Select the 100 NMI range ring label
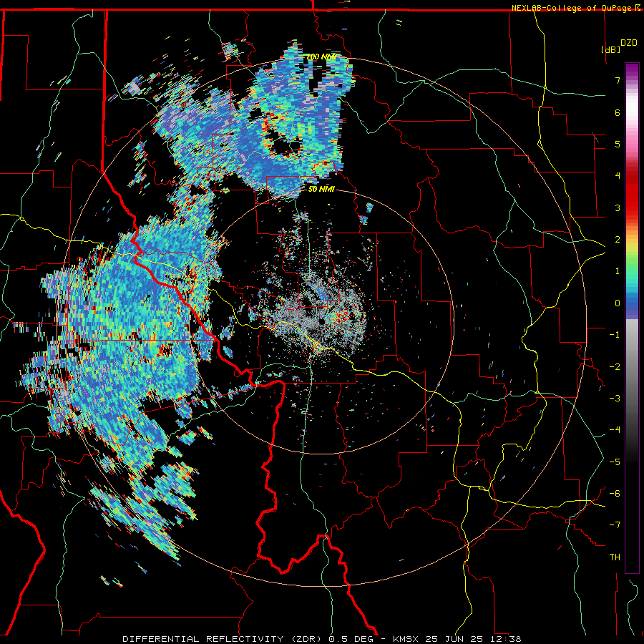This screenshot has width=644, height=644. (x=322, y=57)
